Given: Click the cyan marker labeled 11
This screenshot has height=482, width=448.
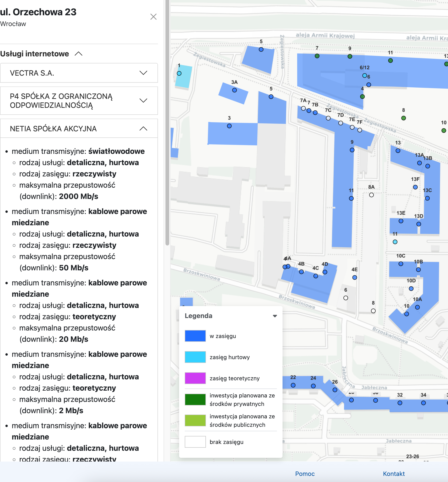Looking at the screenshot, I should click(395, 242).
